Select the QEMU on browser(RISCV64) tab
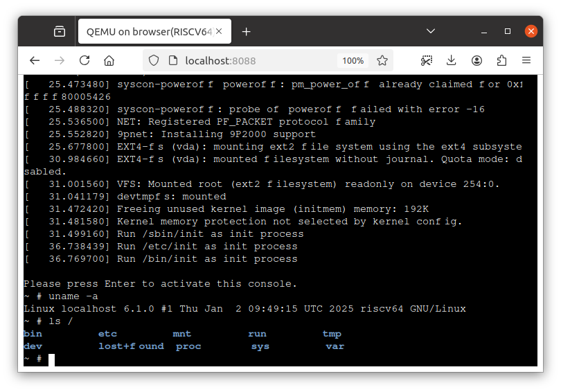 pos(154,31)
